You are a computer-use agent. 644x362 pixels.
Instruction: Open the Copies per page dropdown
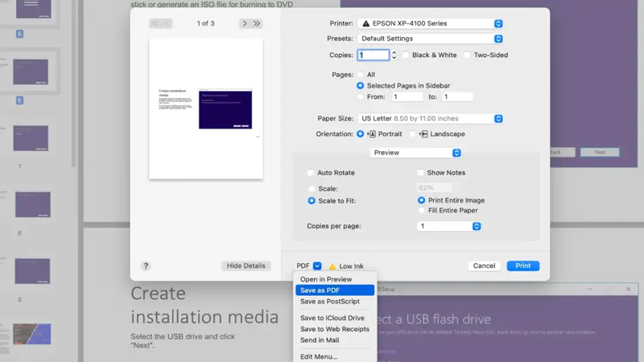(x=449, y=227)
